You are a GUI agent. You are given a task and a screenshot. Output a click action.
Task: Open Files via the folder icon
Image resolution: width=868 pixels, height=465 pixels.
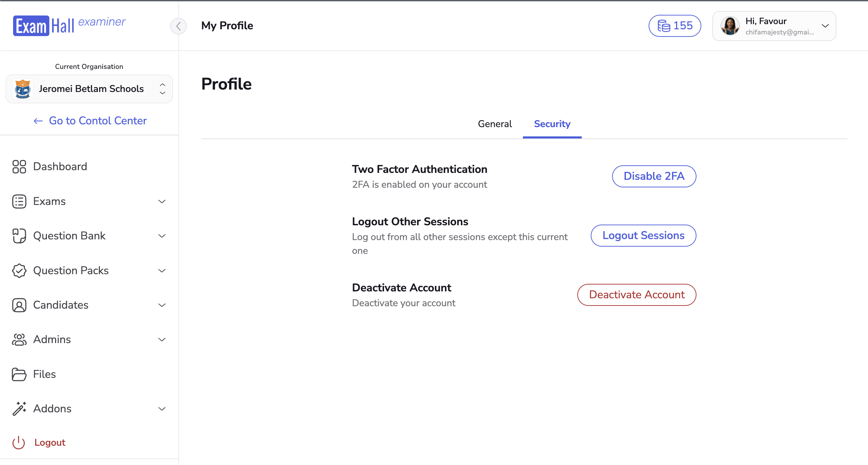pos(19,374)
